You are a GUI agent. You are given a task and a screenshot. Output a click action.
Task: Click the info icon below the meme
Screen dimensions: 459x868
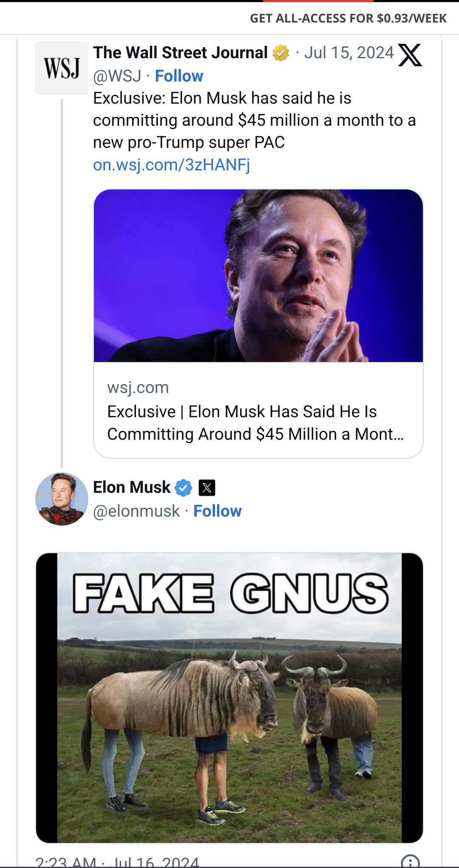point(410,861)
